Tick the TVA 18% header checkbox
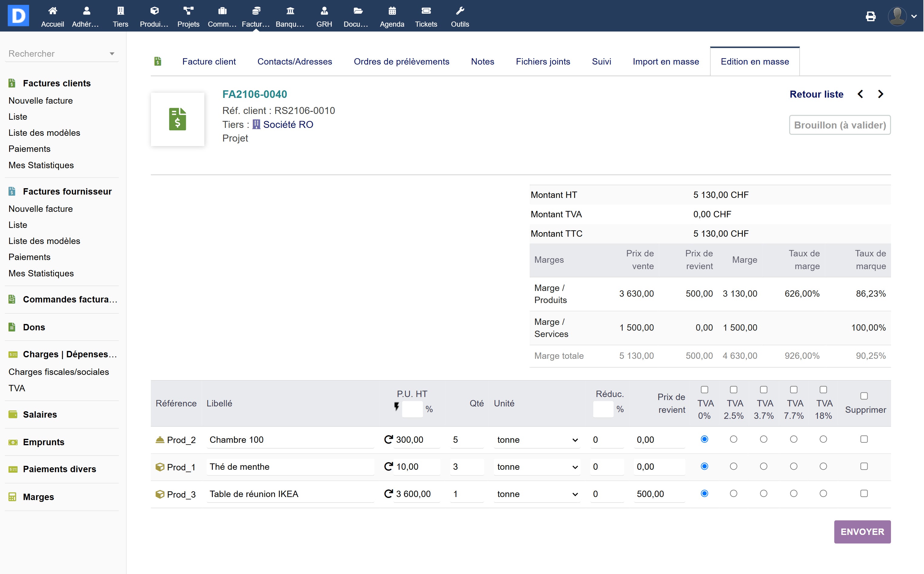The image size is (924, 574). [x=823, y=389]
